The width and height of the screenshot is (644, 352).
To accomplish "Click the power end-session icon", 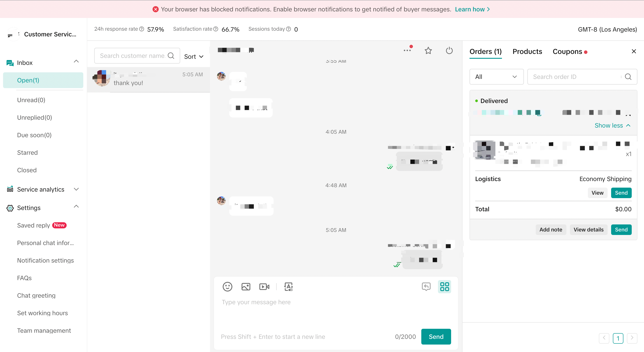I will point(449,51).
